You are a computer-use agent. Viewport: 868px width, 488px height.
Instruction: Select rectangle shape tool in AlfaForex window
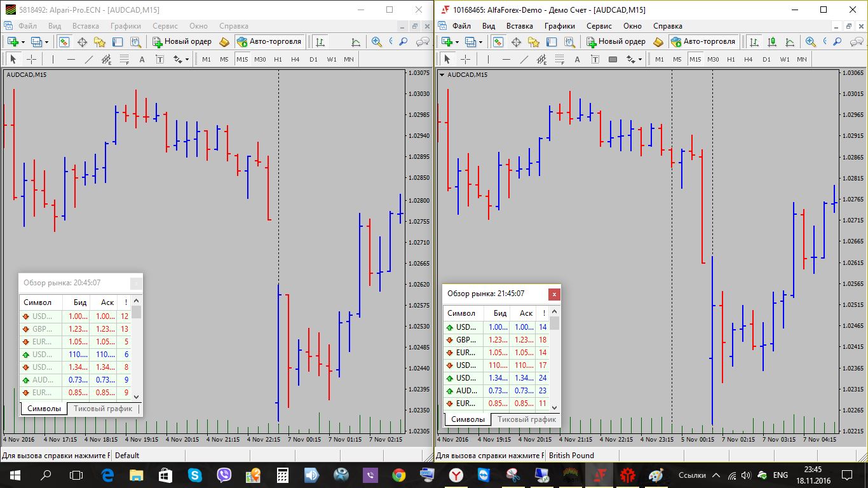613,59
